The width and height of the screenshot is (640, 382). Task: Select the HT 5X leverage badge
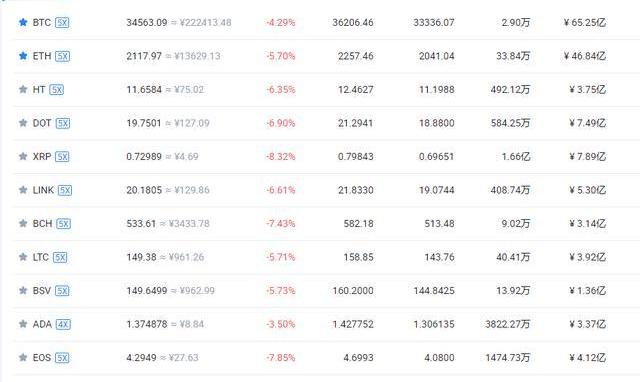57,89
